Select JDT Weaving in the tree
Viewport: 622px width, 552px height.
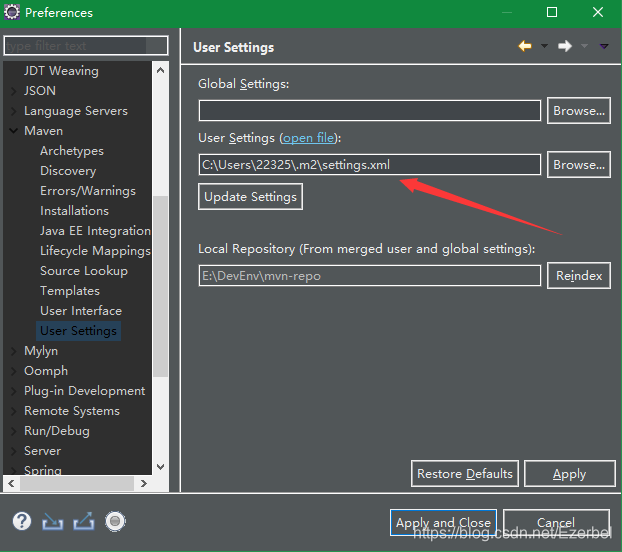[x=61, y=71]
